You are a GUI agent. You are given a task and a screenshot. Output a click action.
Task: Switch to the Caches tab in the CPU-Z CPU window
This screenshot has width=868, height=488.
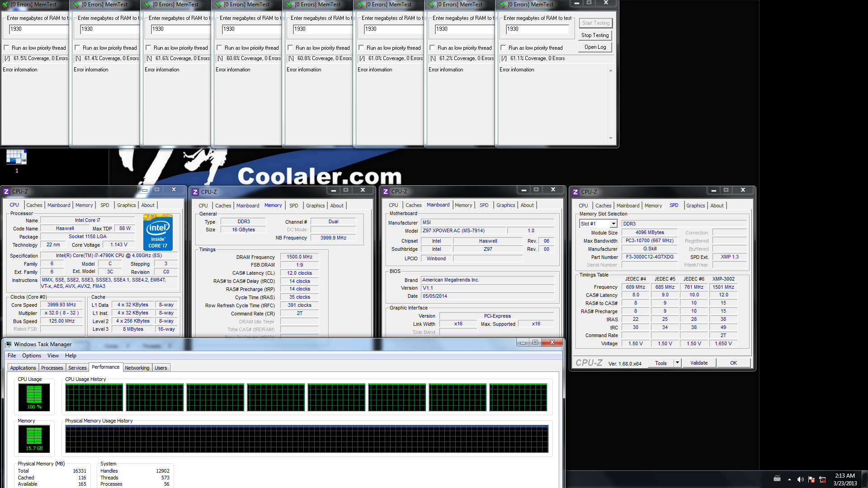tap(34, 205)
